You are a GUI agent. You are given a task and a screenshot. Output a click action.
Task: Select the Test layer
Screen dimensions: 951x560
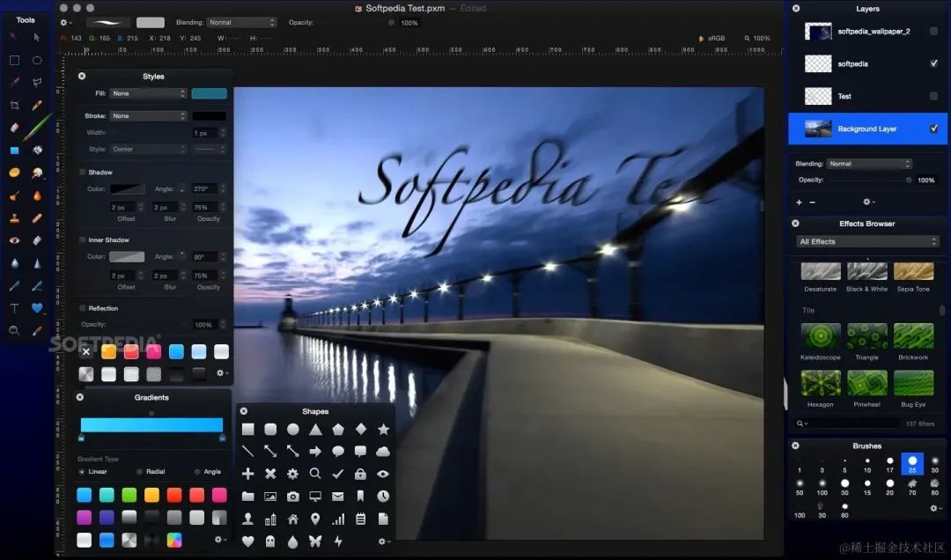(x=867, y=97)
